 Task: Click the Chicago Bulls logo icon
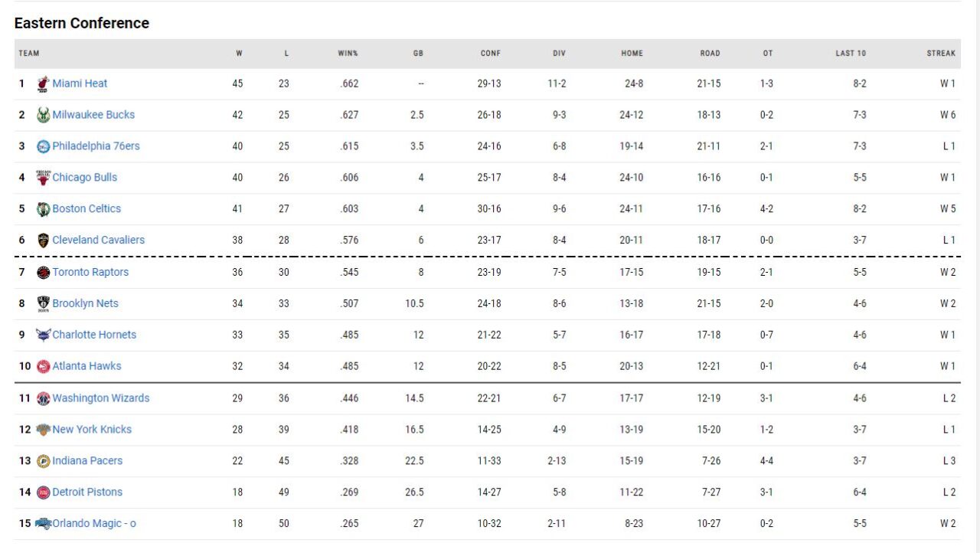coord(43,178)
